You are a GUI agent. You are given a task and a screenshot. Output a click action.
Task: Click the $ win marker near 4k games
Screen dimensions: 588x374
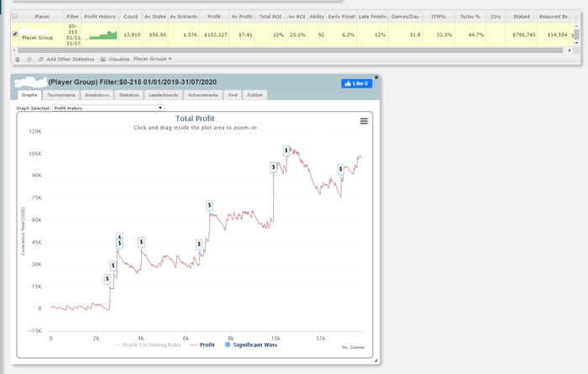tap(141, 242)
